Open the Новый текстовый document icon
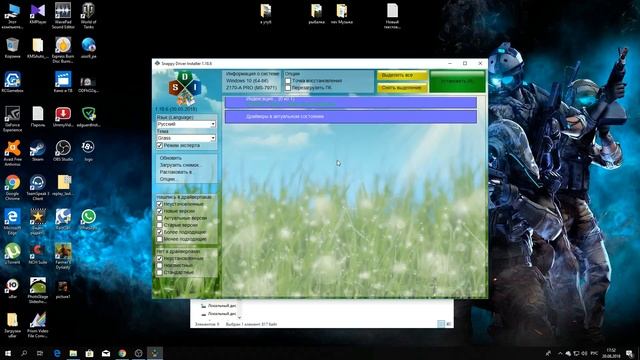 click(392, 16)
